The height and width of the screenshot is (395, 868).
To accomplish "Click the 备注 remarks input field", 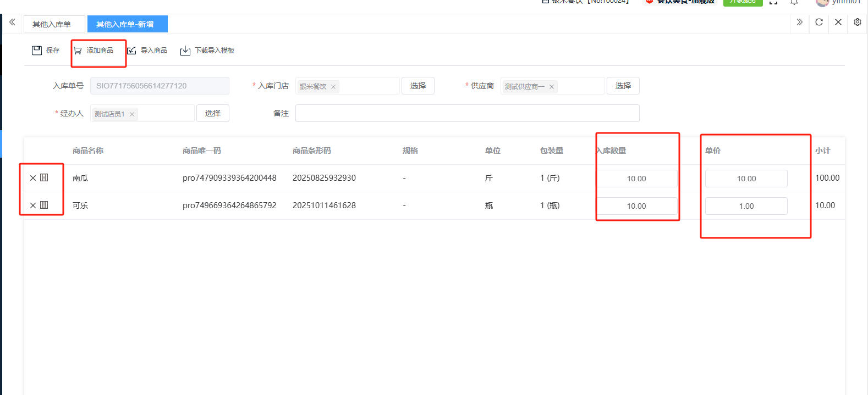I will click(467, 113).
